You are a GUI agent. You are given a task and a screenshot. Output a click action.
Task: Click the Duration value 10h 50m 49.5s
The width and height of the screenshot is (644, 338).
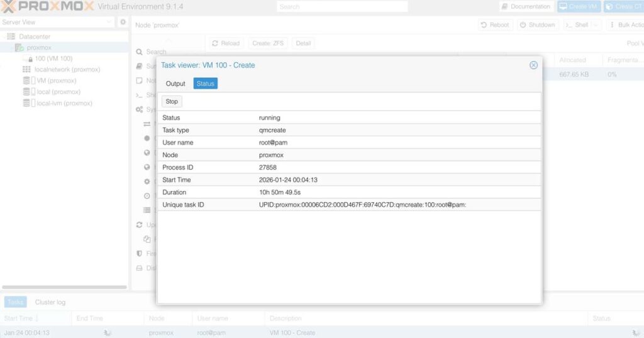click(x=280, y=192)
